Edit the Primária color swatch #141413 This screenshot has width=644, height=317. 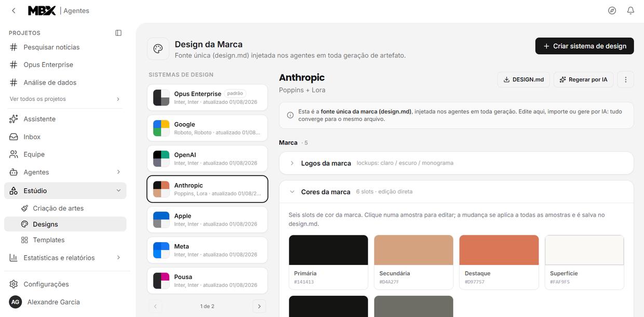328,250
